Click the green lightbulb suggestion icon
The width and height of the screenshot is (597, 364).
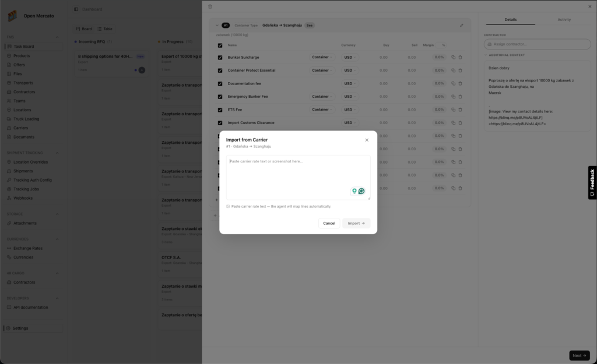[x=354, y=191]
